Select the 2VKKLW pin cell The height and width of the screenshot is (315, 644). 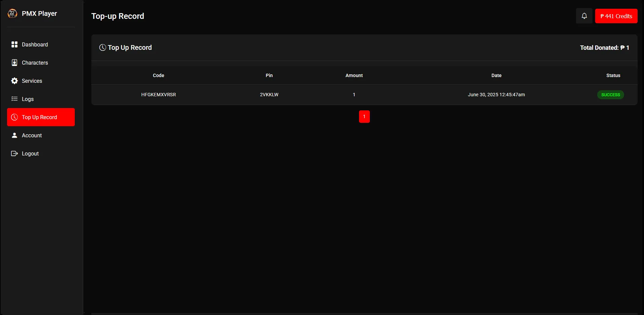point(269,95)
